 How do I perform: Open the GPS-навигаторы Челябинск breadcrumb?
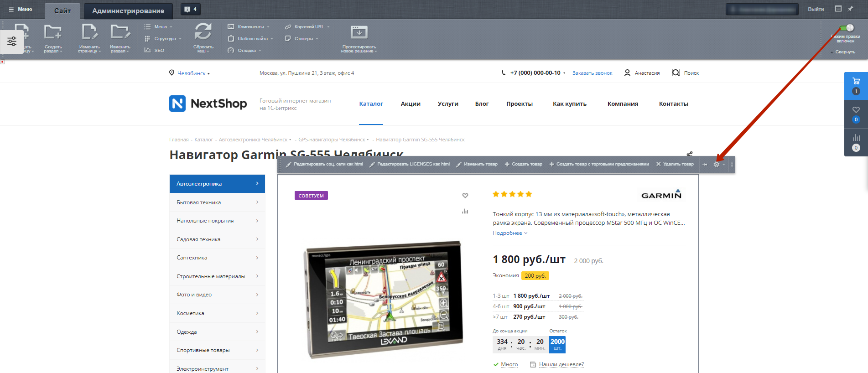332,140
